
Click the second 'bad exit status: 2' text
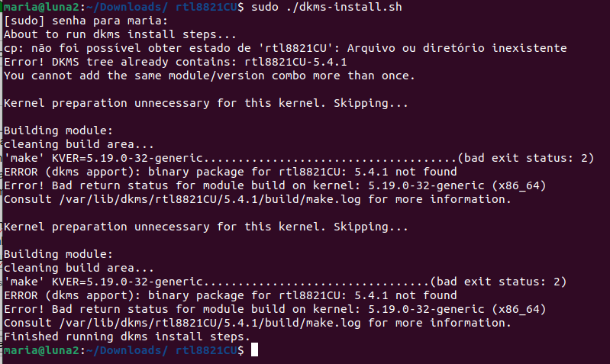498,282
